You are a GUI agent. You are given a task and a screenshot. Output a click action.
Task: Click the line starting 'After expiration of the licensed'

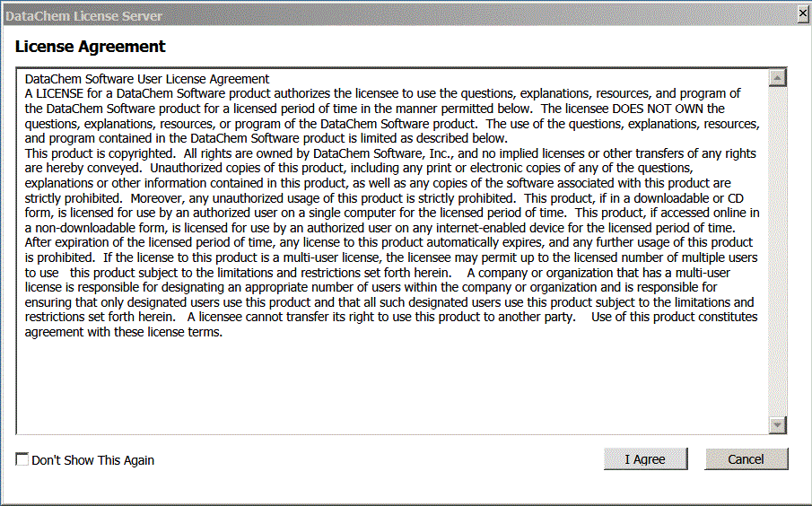(x=389, y=242)
